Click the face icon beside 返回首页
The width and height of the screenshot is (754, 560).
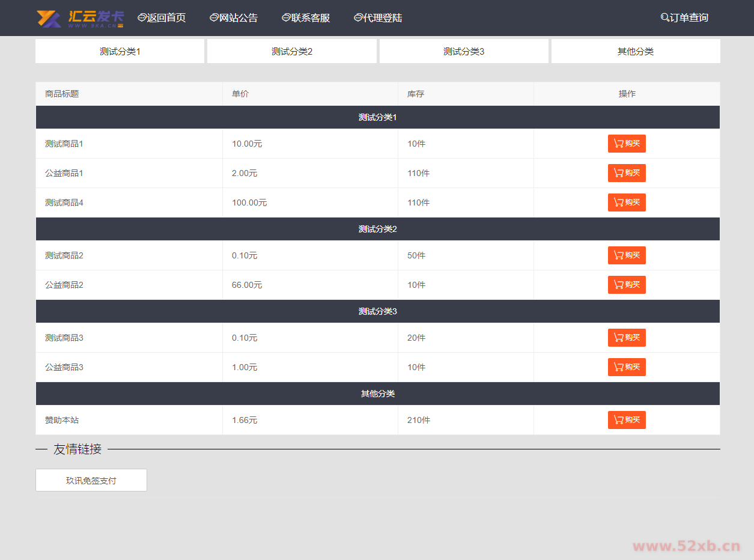click(142, 18)
